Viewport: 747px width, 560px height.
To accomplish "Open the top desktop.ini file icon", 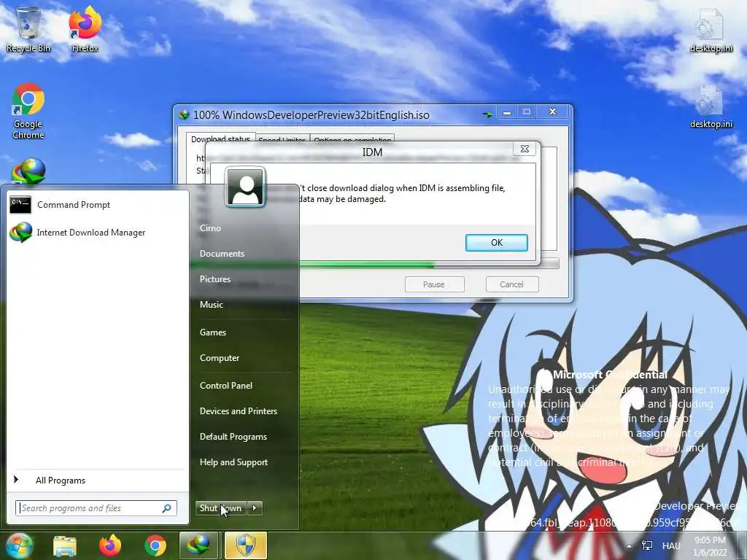I will tap(711, 29).
